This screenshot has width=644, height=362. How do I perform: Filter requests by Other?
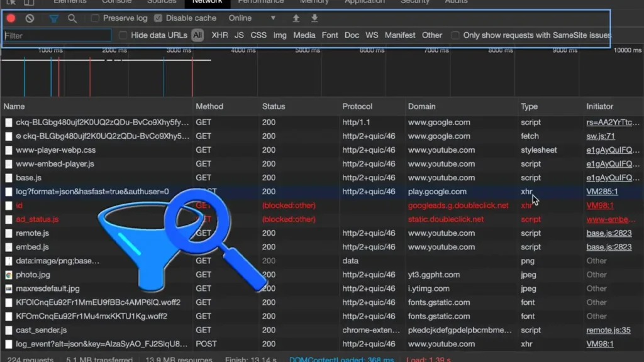pos(432,35)
